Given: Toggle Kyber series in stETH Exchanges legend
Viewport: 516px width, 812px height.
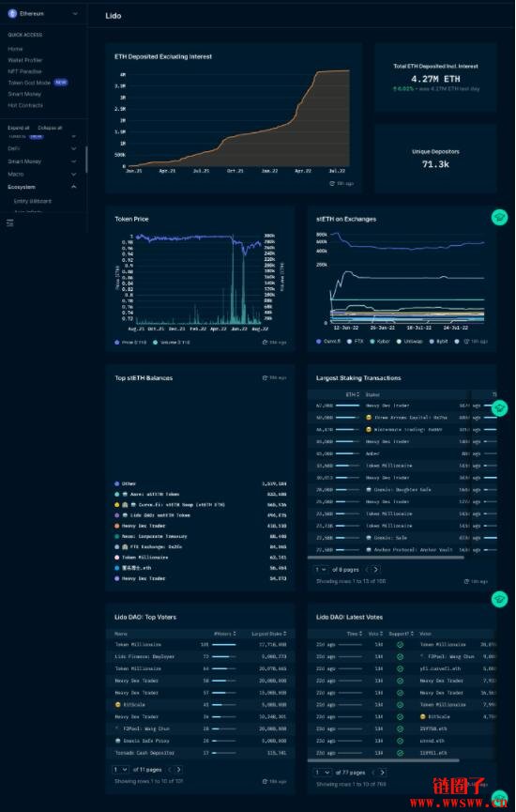Looking at the screenshot, I should tap(379, 342).
